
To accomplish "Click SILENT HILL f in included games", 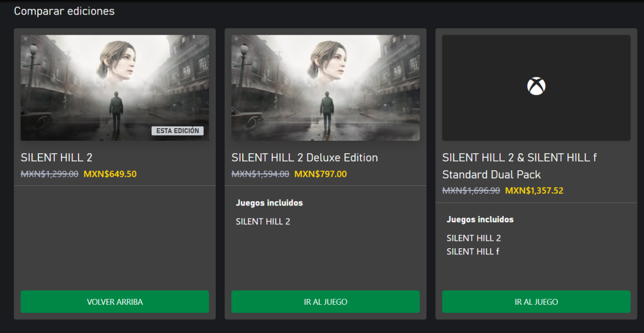I will point(473,251).
